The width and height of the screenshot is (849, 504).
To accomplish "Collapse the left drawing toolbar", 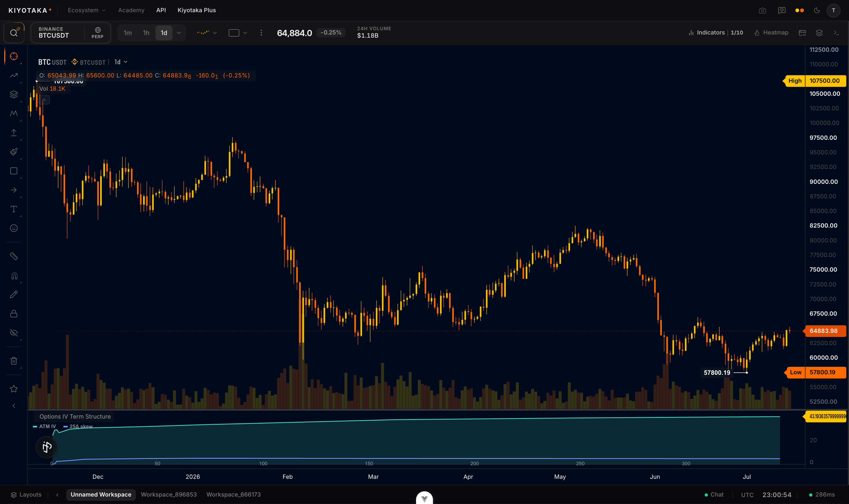I will [14, 406].
